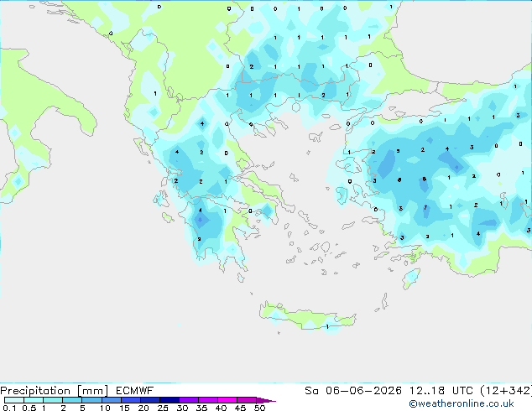Click legend scale label '35'

[202, 408]
